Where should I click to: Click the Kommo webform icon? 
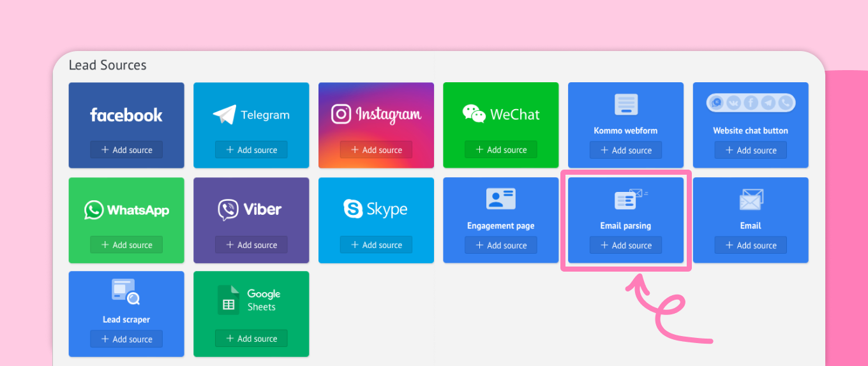(625, 105)
